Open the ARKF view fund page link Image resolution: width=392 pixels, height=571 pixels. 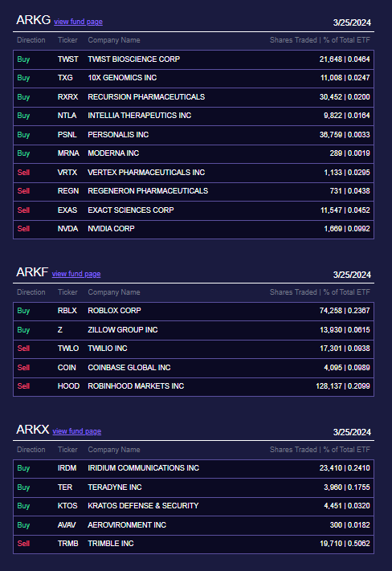tap(76, 274)
